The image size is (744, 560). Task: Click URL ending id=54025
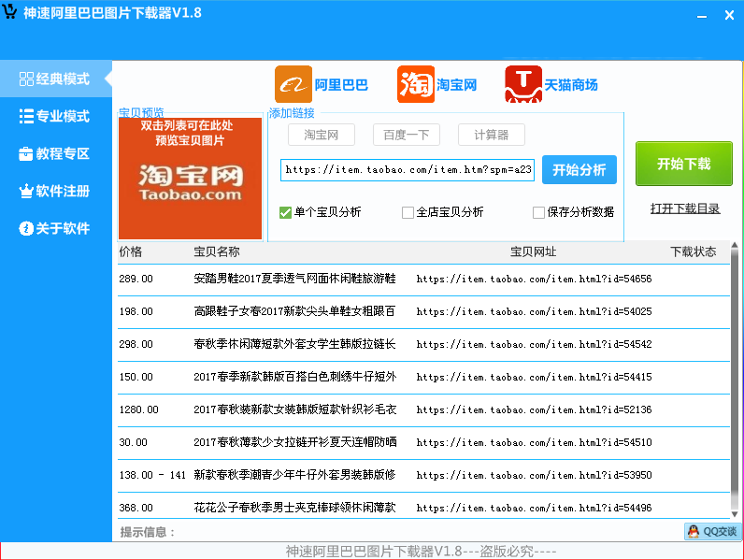[535, 312]
